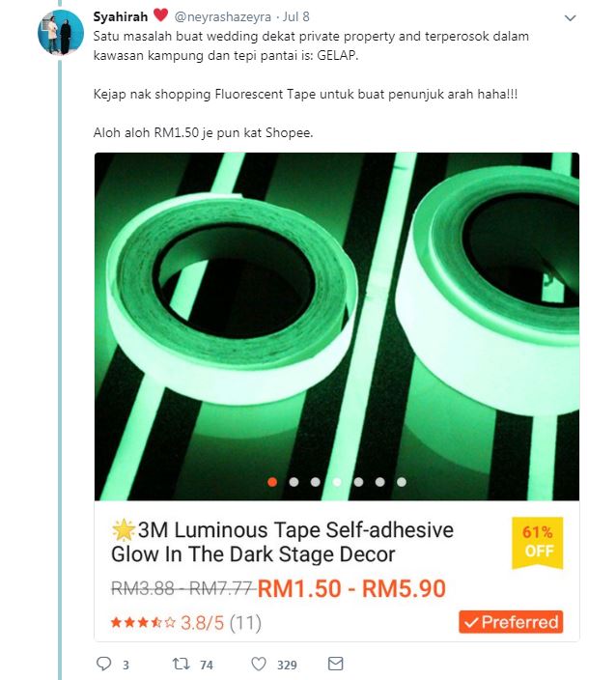
Task: Like the tweet with the heart icon
Action: [259, 664]
